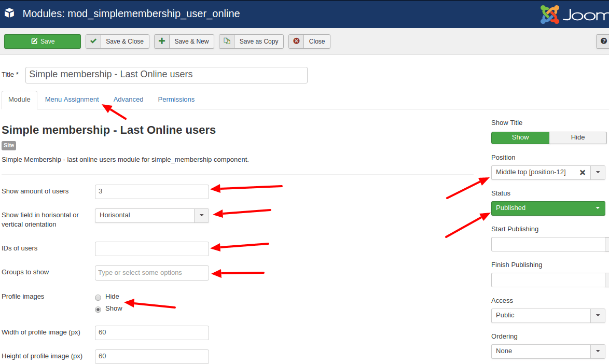Expand the Position dropdown arrow

click(x=598, y=173)
